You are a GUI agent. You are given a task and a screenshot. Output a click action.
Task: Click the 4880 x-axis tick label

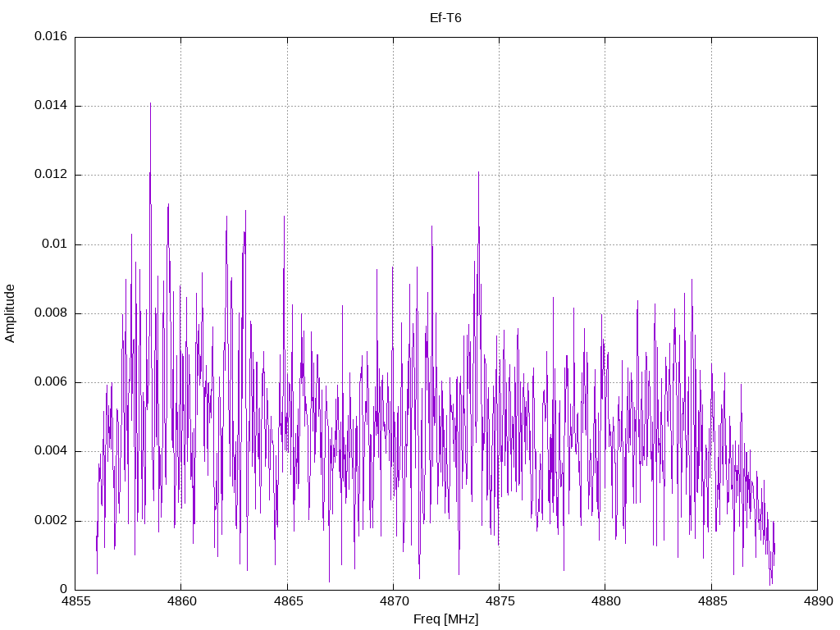pos(605,601)
